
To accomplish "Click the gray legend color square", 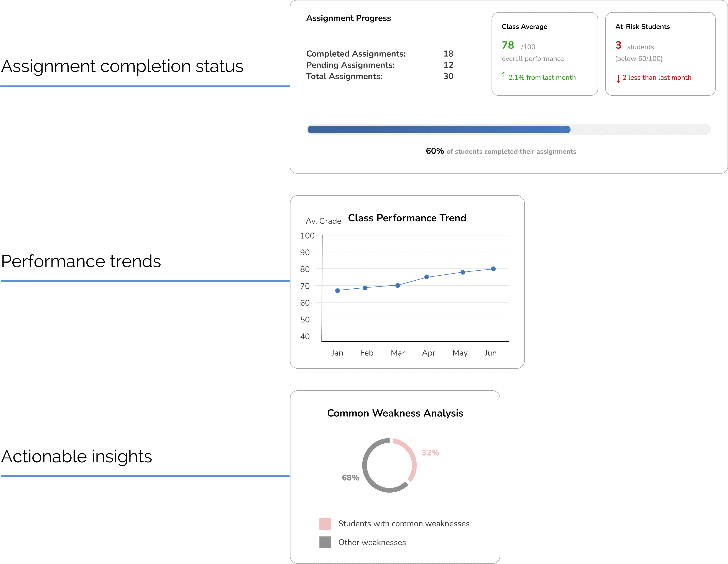I will coord(325,542).
